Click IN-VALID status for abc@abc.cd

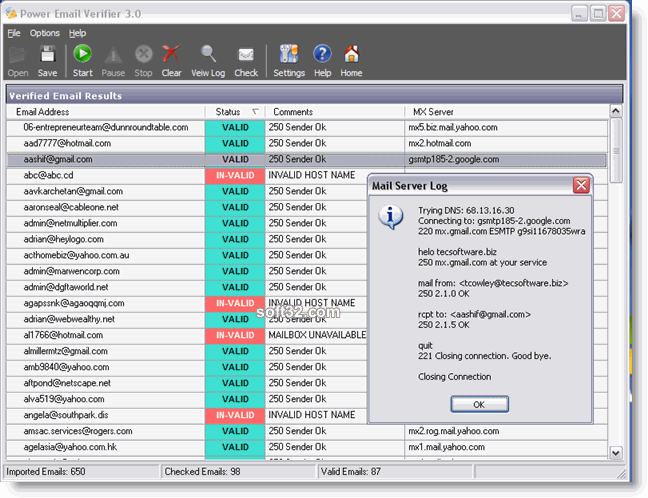[x=235, y=176]
